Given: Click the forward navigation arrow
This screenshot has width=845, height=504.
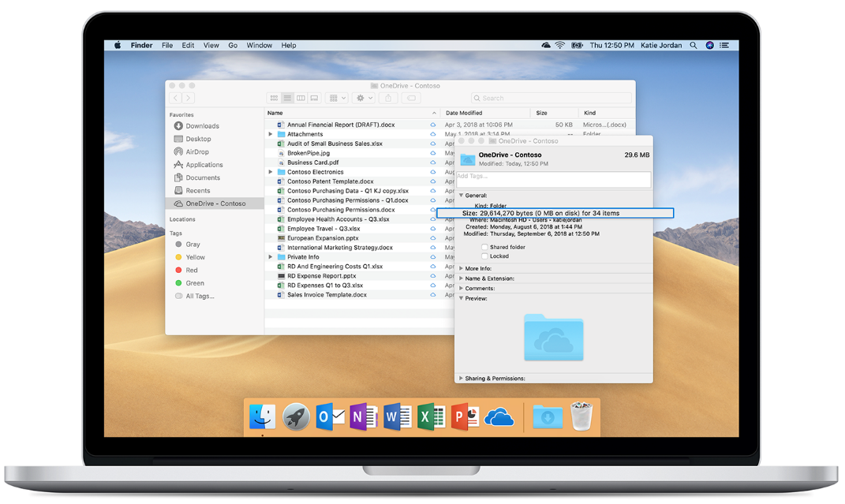Looking at the screenshot, I should pos(187,97).
